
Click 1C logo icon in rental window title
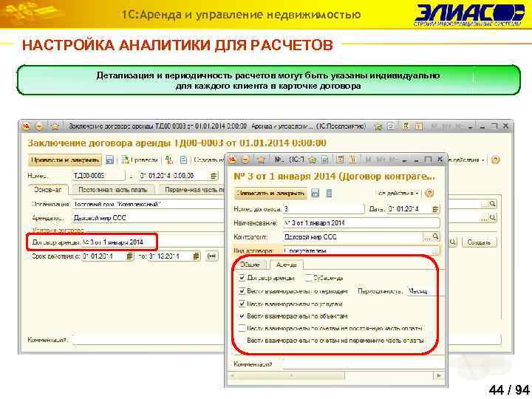[x=27, y=126]
